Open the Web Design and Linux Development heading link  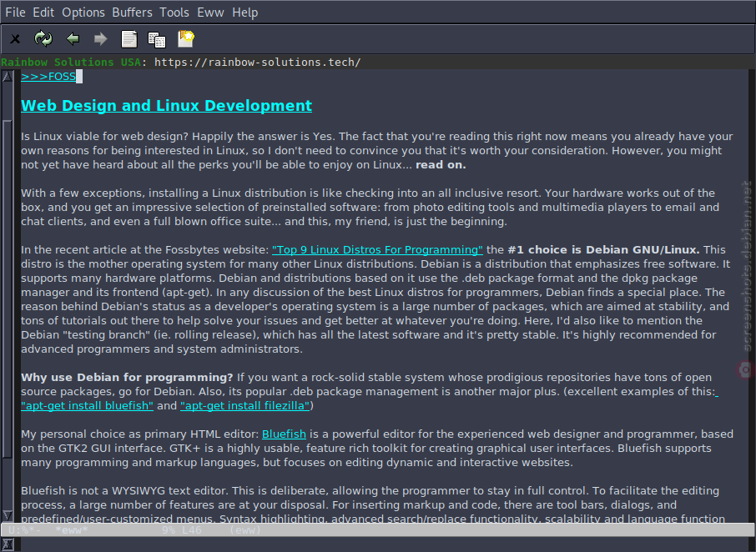click(x=166, y=106)
